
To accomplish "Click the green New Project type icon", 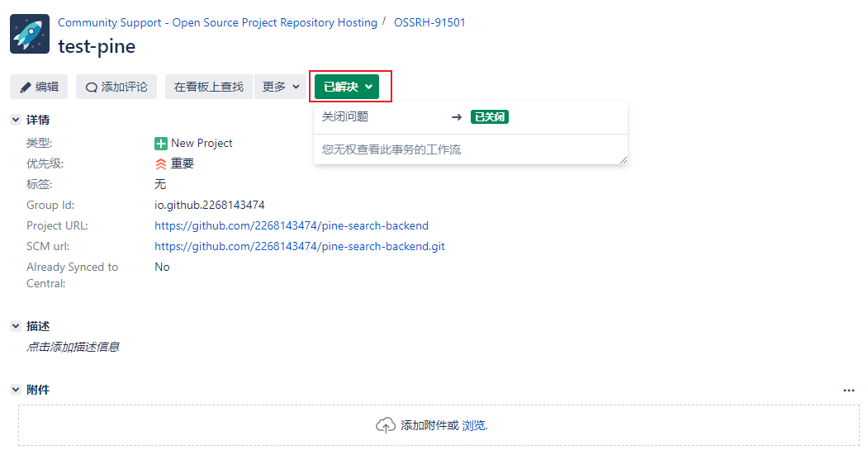I will [160, 144].
